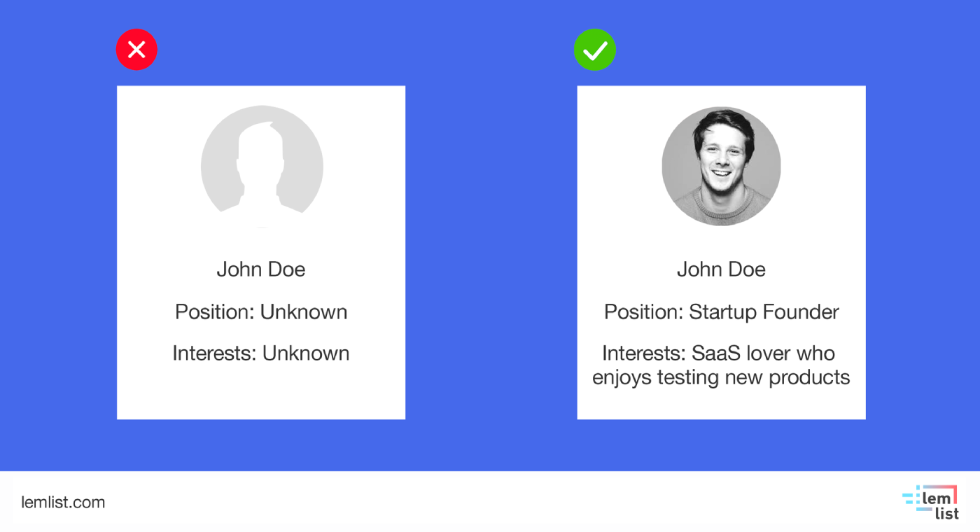Click the words "Startup Founder"

coord(764,311)
